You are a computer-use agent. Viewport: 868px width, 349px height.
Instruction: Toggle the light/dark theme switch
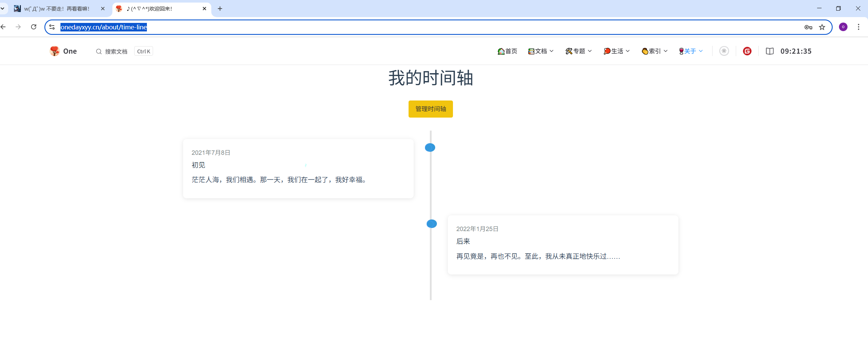pos(724,51)
